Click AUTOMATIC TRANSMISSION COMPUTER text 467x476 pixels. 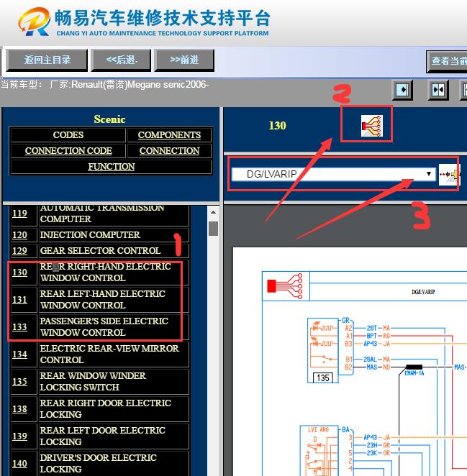(102, 214)
